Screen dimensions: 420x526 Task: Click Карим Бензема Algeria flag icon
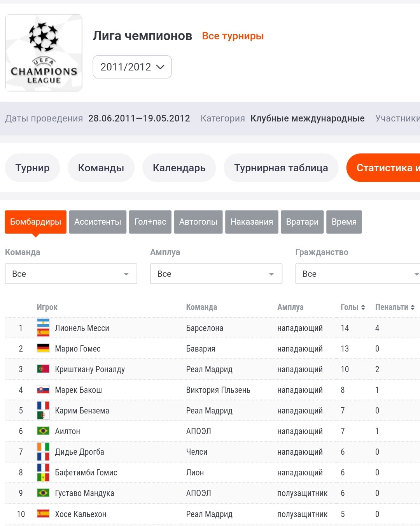point(43,415)
